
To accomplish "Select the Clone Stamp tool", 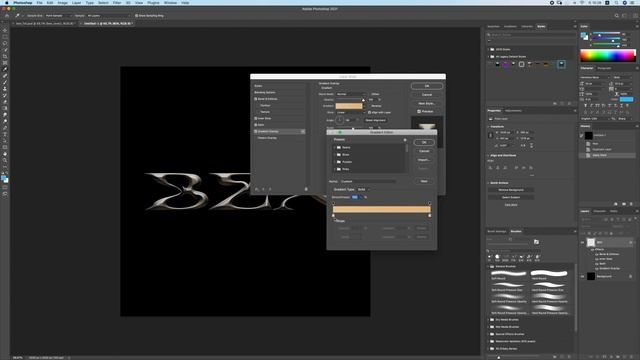I will click(x=5, y=89).
